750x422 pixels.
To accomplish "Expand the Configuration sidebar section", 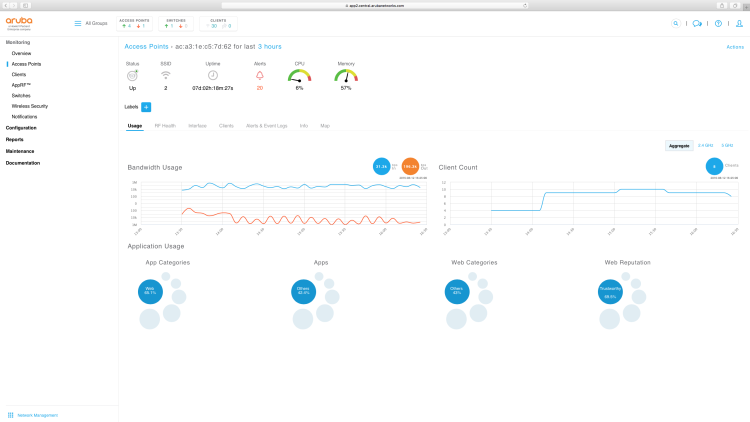I will tap(21, 128).
